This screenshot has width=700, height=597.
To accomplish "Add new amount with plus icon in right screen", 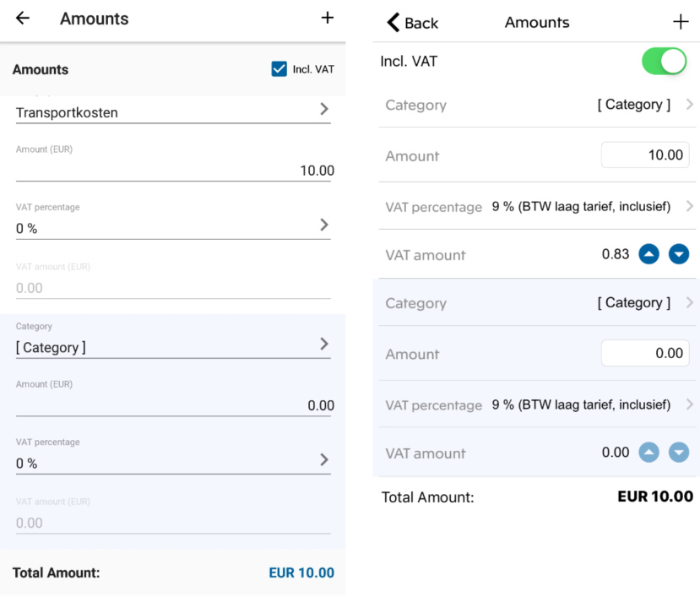I will (681, 21).
